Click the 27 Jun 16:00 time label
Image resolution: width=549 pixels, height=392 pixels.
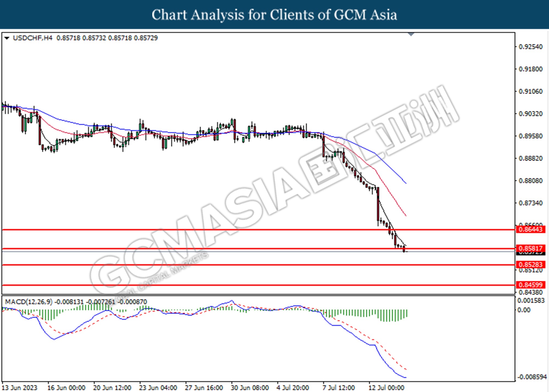click(x=204, y=388)
